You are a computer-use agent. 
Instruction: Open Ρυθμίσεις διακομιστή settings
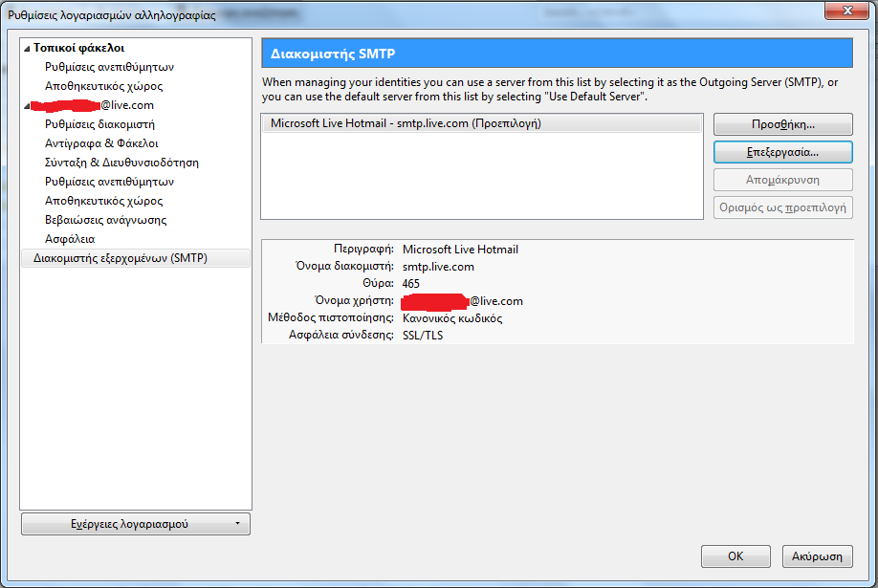click(99, 123)
